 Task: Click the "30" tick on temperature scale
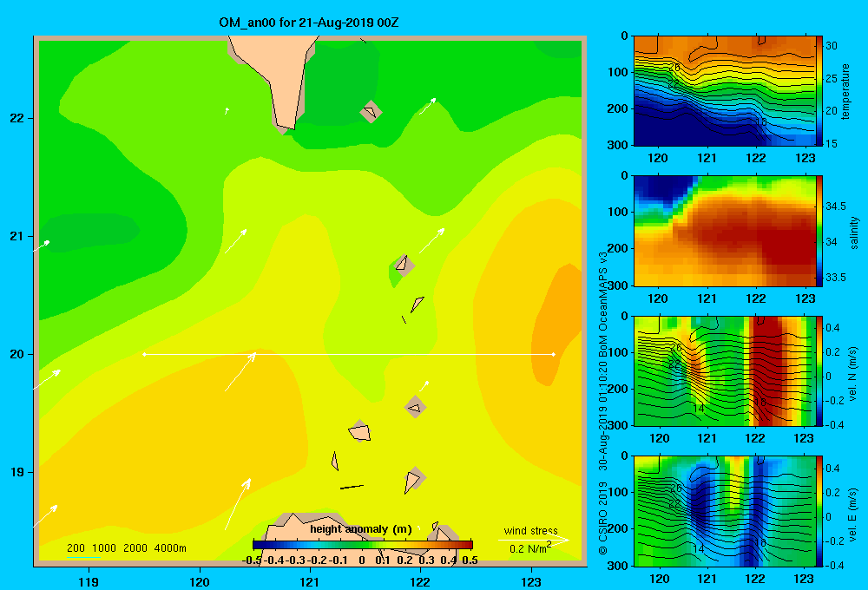point(832,46)
